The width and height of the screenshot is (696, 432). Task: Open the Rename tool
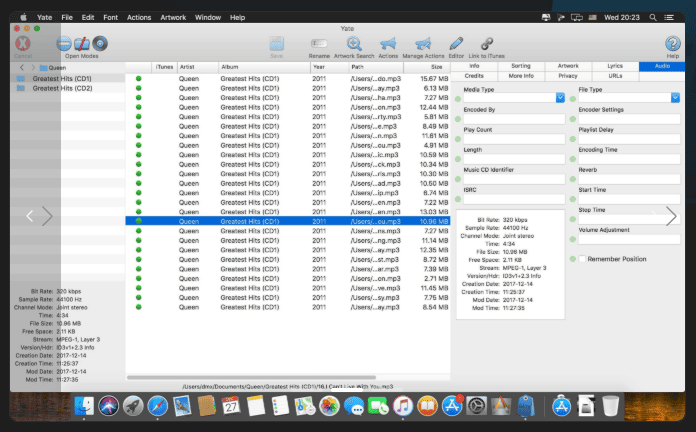(x=319, y=44)
